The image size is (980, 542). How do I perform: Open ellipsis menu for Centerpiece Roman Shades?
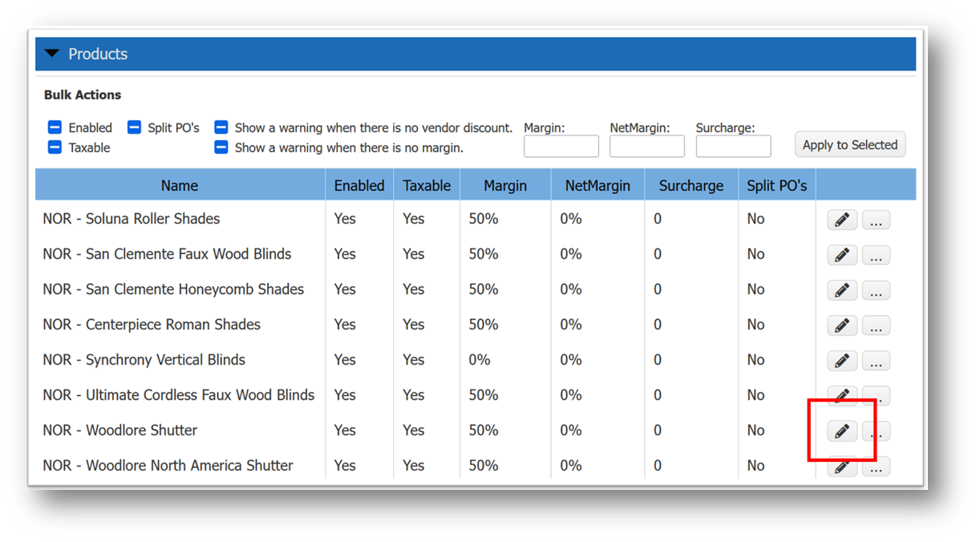pyautogui.click(x=876, y=326)
